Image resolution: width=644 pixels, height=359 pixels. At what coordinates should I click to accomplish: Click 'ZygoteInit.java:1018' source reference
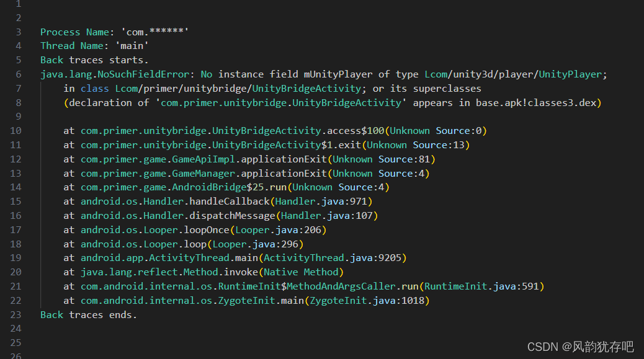[x=367, y=301]
